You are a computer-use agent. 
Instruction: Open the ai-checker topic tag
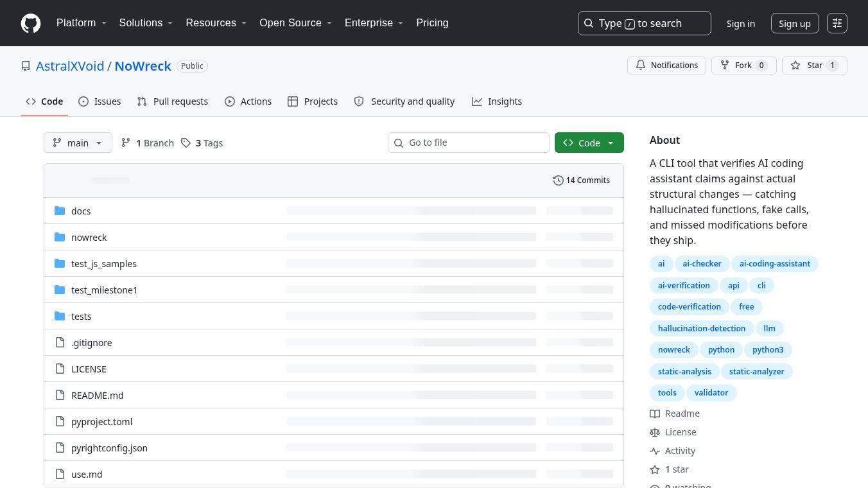coord(702,264)
